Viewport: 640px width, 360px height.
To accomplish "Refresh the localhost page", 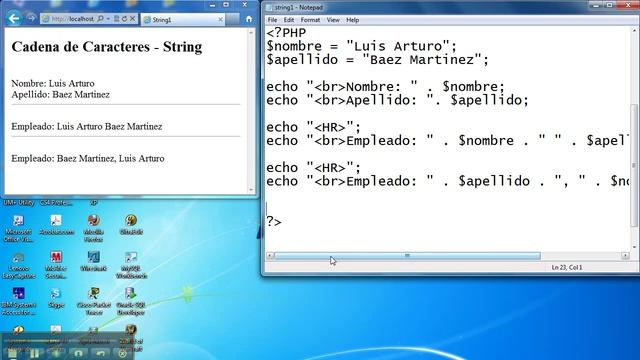I will coord(124,19).
